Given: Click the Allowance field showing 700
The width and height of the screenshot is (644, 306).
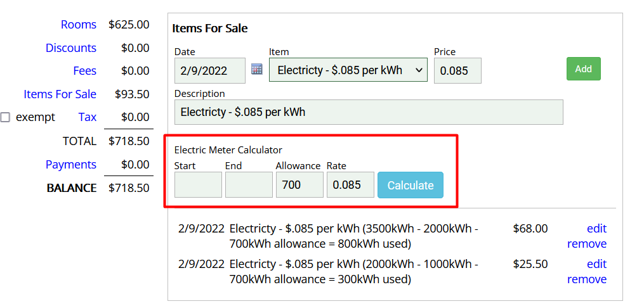Looking at the screenshot, I should (299, 185).
